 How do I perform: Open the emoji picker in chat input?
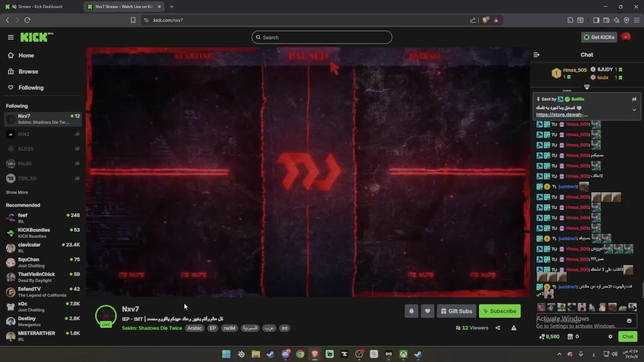click(x=629, y=321)
